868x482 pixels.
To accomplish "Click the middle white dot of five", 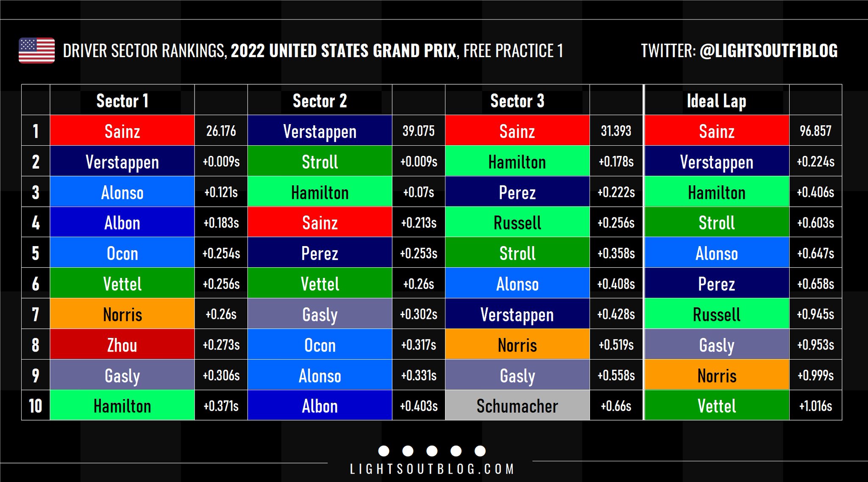I will 432,451.
